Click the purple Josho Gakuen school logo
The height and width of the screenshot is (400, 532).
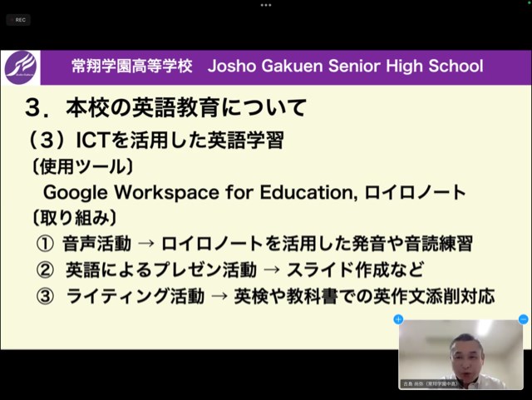(21, 67)
